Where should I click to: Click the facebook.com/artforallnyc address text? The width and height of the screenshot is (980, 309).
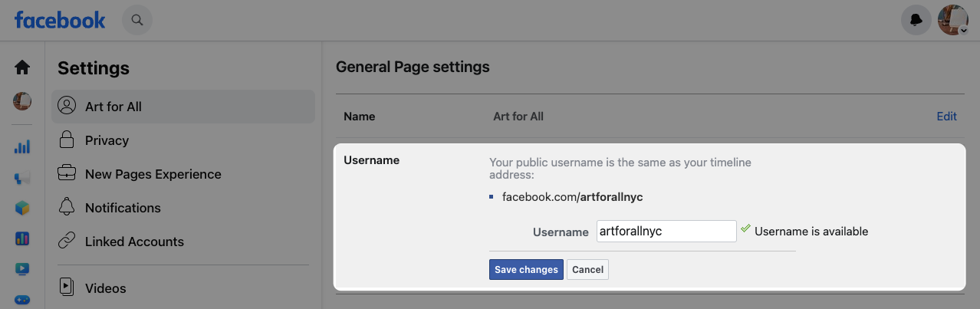(x=572, y=197)
